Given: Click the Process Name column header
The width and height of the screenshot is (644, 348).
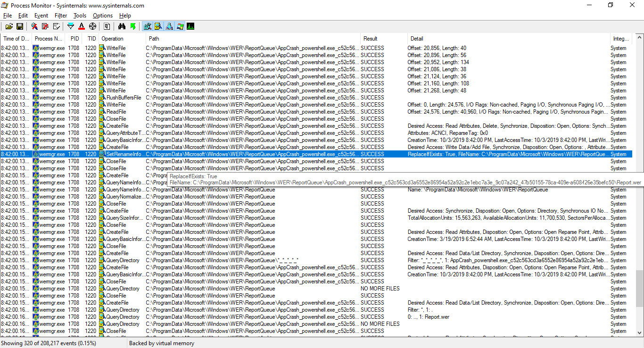Looking at the screenshot, I should (49, 39).
